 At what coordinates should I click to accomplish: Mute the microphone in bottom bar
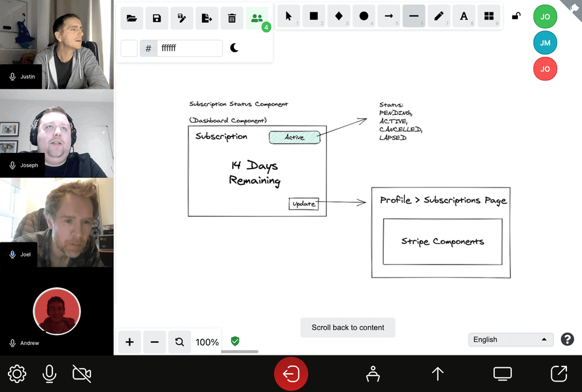tap(49, 374)
